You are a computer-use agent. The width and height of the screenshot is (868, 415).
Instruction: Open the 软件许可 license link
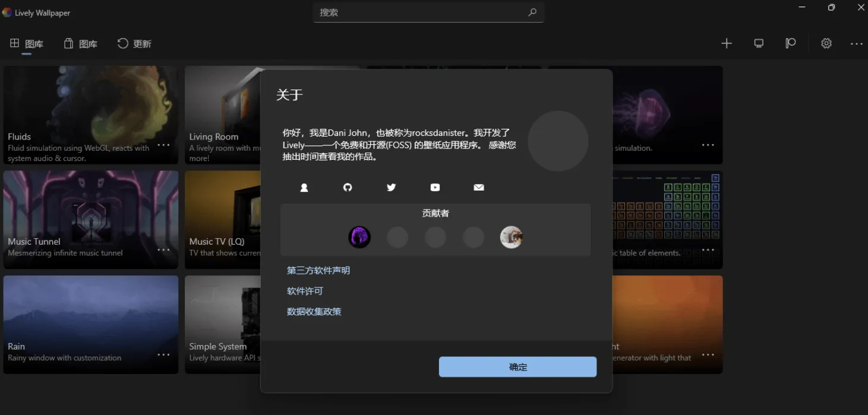point(304,291)
